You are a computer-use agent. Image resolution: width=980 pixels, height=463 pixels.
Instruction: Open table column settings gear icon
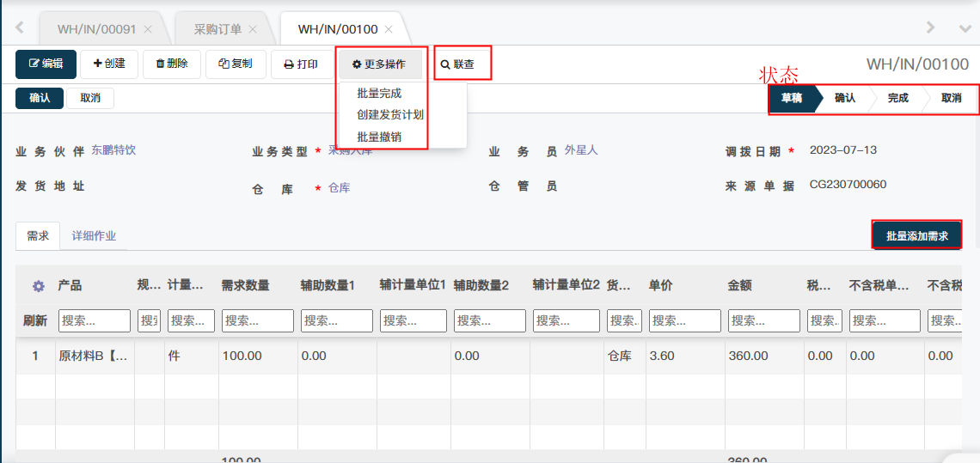coord(38,286)
